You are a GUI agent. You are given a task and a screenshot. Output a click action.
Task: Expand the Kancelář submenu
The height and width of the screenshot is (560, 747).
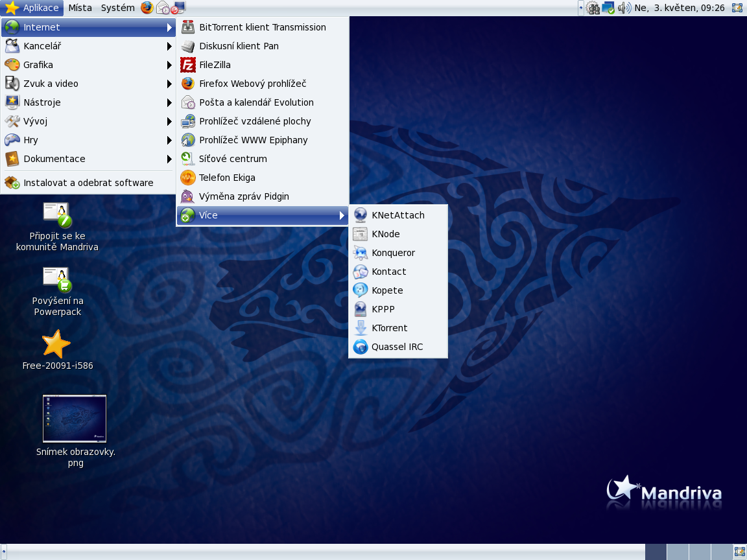point(89,46)
